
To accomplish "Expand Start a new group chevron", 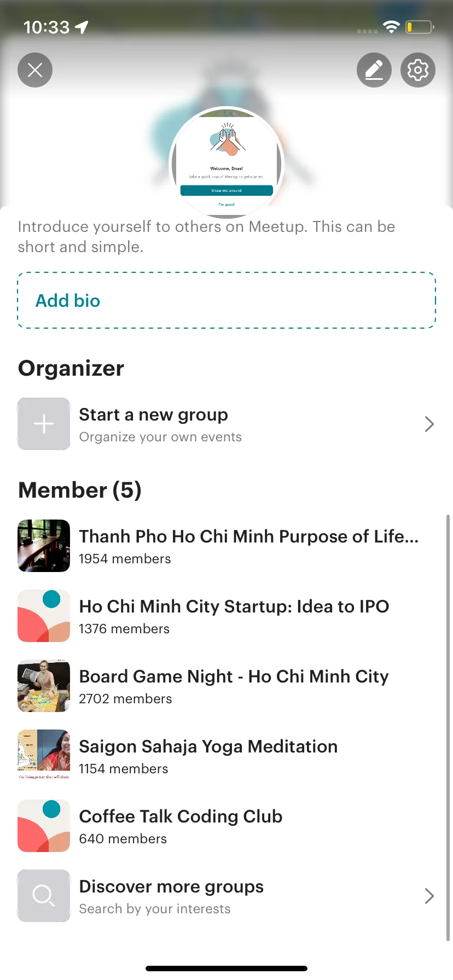I will [429, 424].
